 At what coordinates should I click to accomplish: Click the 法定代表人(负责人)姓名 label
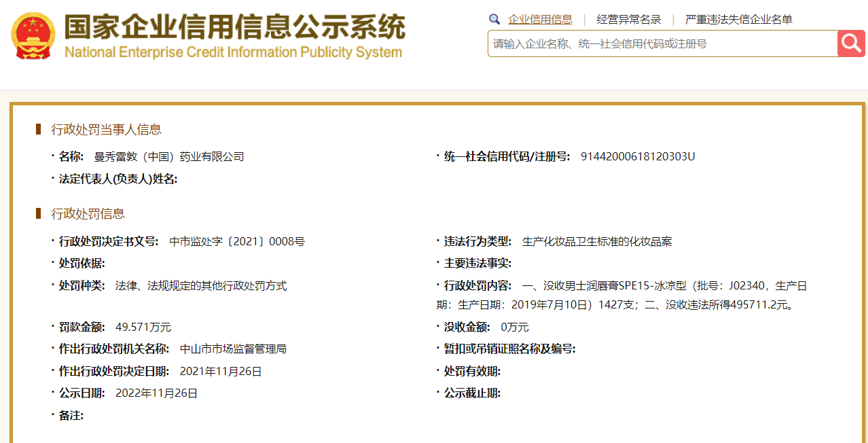point(118,179)
